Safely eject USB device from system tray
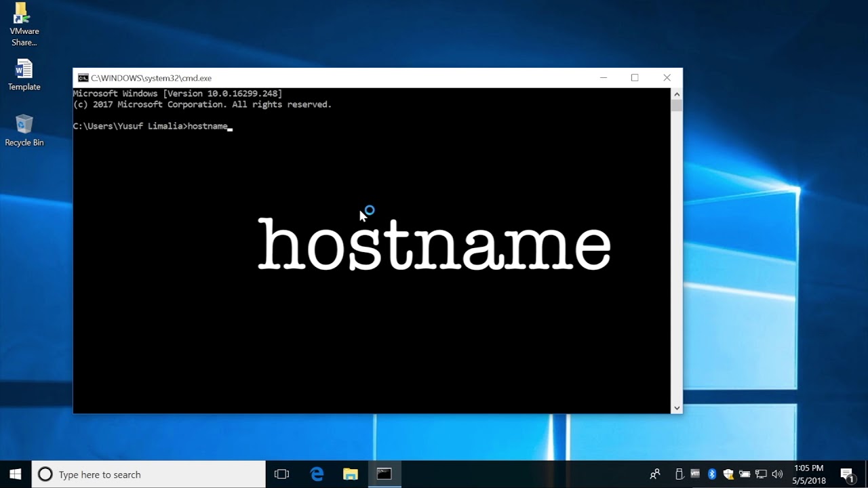Viewport: 868px width, 488px height. 679,472
